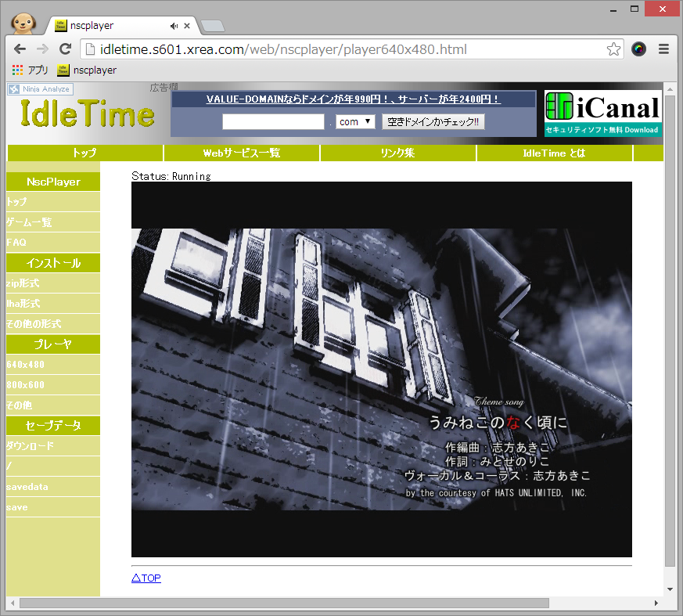Image resolution: width=683 pixels, height=616 pixels.
Task: Open the その他 player link
Action: [53, 405]
